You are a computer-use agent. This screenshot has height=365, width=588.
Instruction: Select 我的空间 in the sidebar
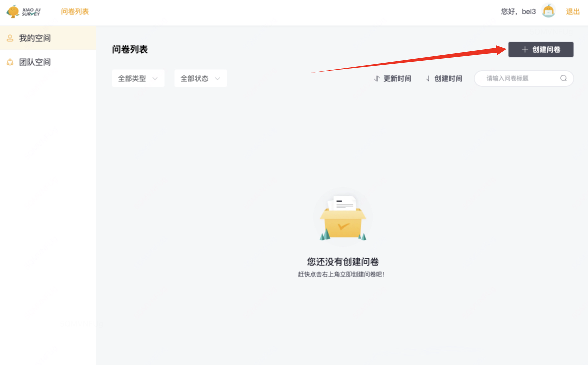tap(35, 38)
